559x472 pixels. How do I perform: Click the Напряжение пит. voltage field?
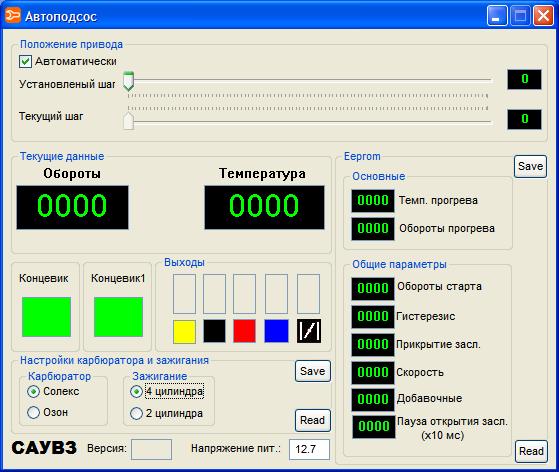(x=309, y=449)
